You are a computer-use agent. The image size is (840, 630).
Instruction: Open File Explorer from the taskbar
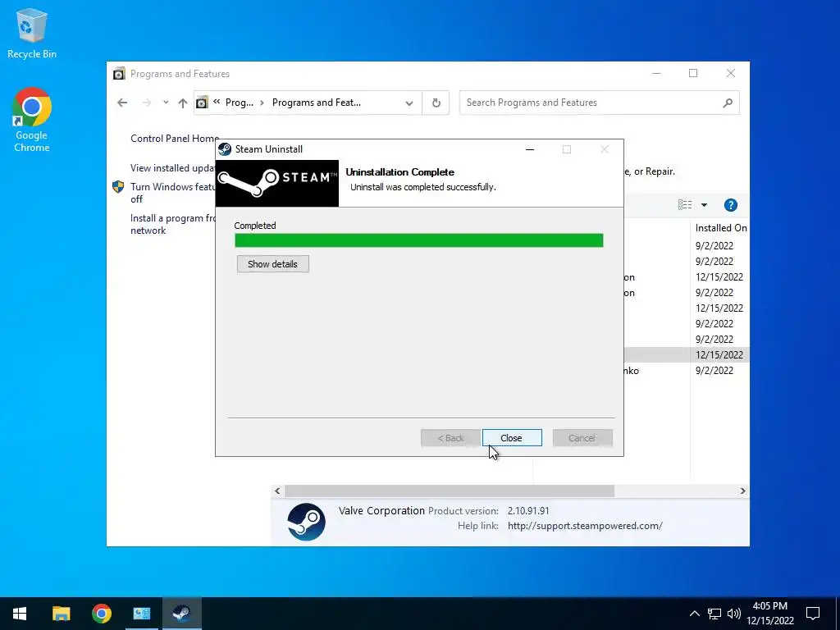click(61, 614)
